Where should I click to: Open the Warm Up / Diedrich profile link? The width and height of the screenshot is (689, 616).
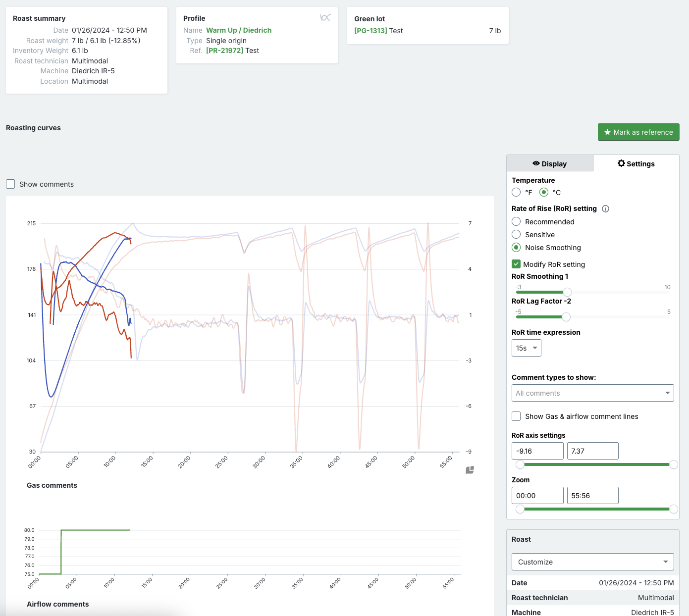click(239, 30)
